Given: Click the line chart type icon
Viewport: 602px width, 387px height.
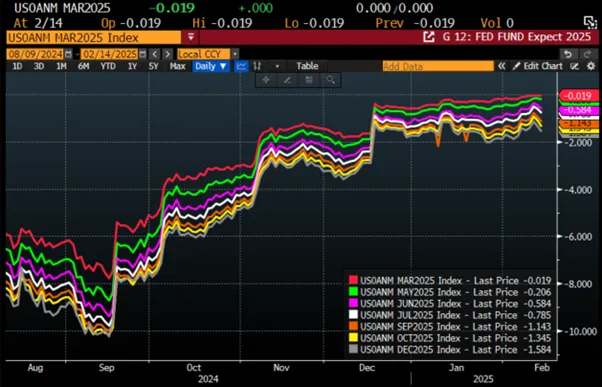Looking at the screenshot, I should point(241,66).
